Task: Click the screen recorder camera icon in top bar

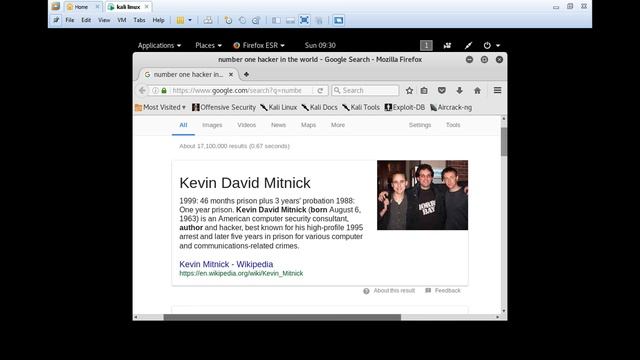Action: [x=447, y=45]
